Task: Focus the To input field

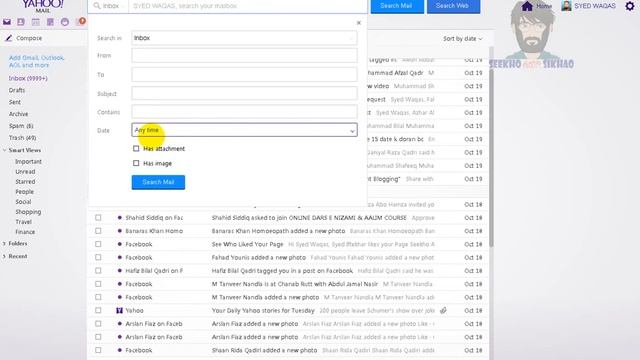Action: pos(244,75)
